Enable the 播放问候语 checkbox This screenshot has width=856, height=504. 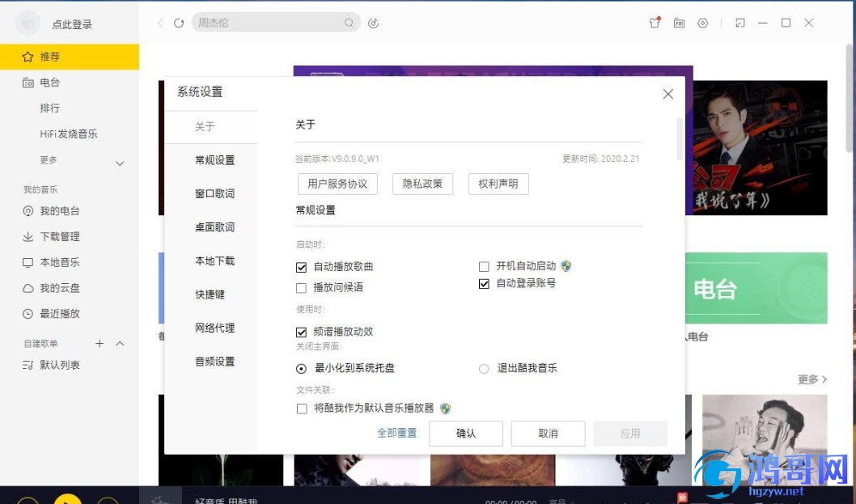tap(301, 288)
